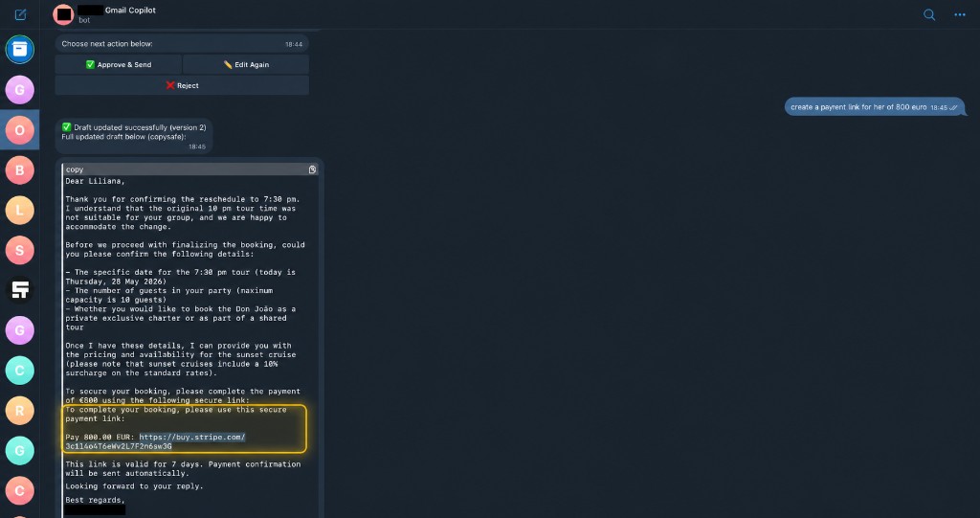The height and width of the screenshot is (518, 980).
Task: Open the three-dot more options menu
Action: [960, 14]
